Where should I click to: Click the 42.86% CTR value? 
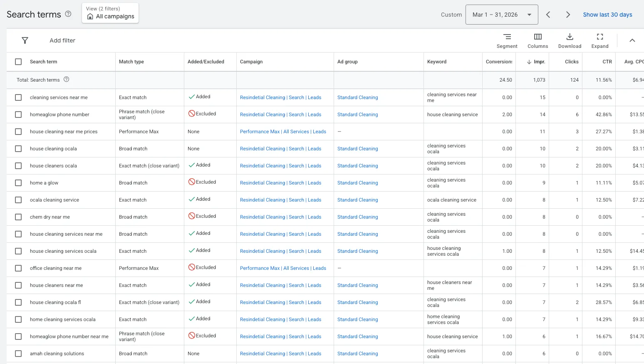click(604, 115)
